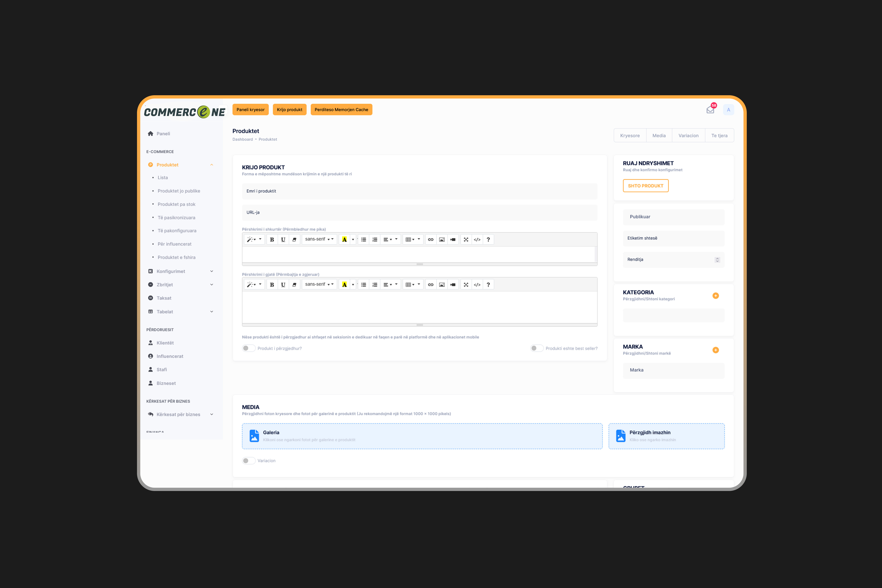Enable the 'Produkti i përzgjedhur?' switch
Viewport: 882px width, 588px height.
248,348
